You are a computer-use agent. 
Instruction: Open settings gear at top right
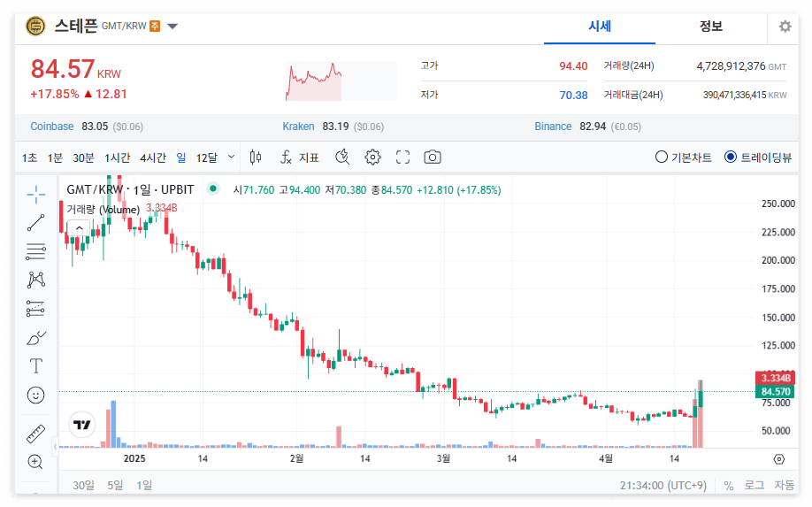pyautogui.click(x=785, y=27)
